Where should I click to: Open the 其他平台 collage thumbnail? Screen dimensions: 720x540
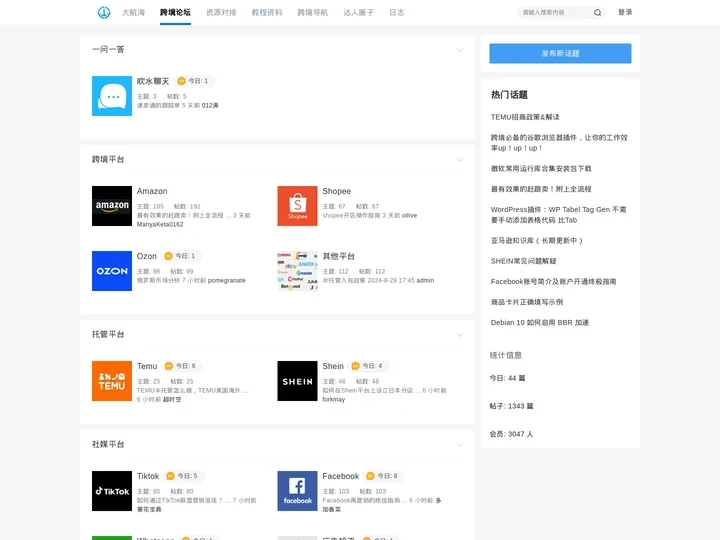297,271
